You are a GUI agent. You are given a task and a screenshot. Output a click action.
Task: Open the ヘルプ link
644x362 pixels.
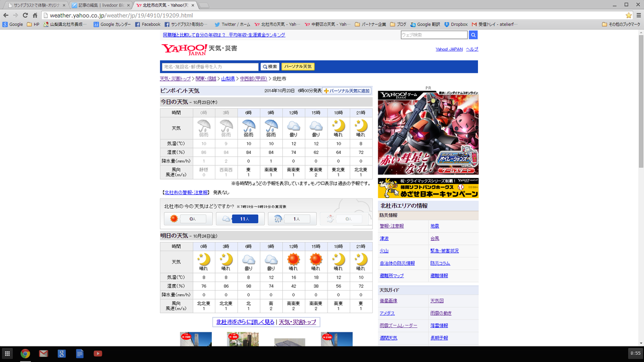[472, 49]
